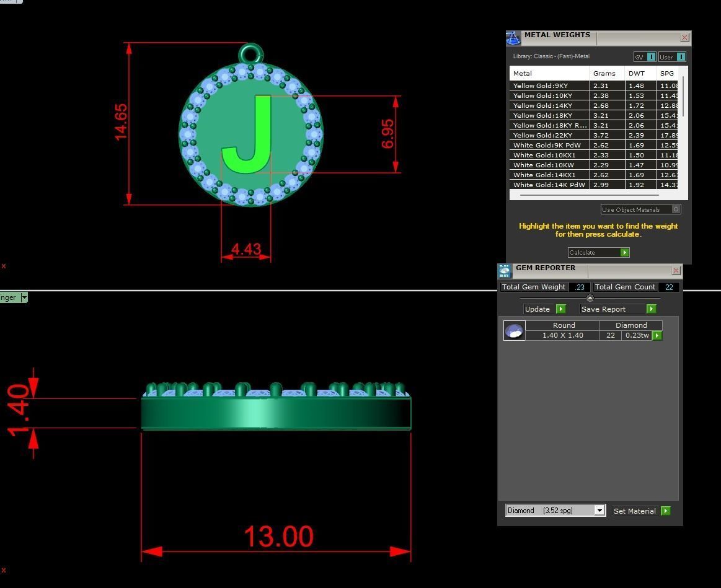The width and height of the screenshot is (721, 588).
Task: Select the Yellow Gold:9KY row
Action: (x=594, y=86)
